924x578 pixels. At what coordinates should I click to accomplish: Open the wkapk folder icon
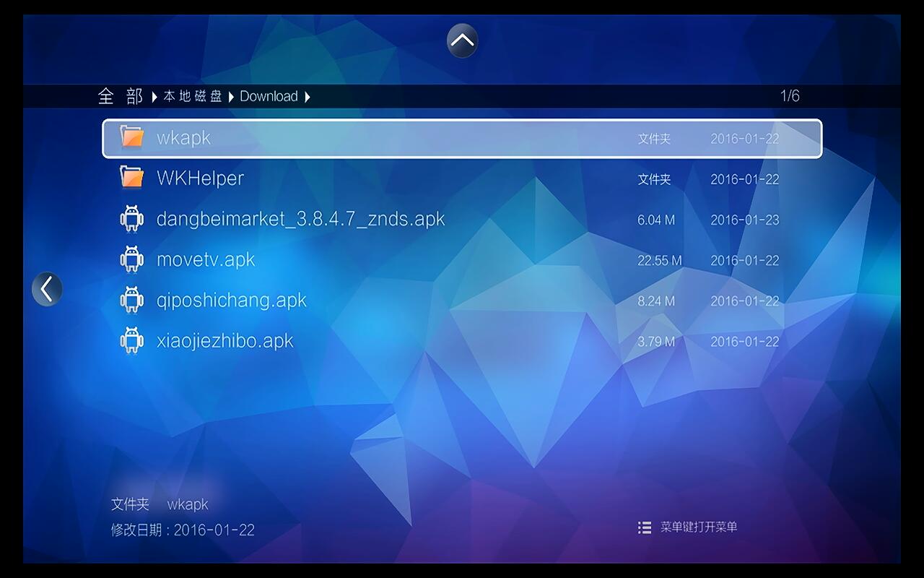click(131, 138)
